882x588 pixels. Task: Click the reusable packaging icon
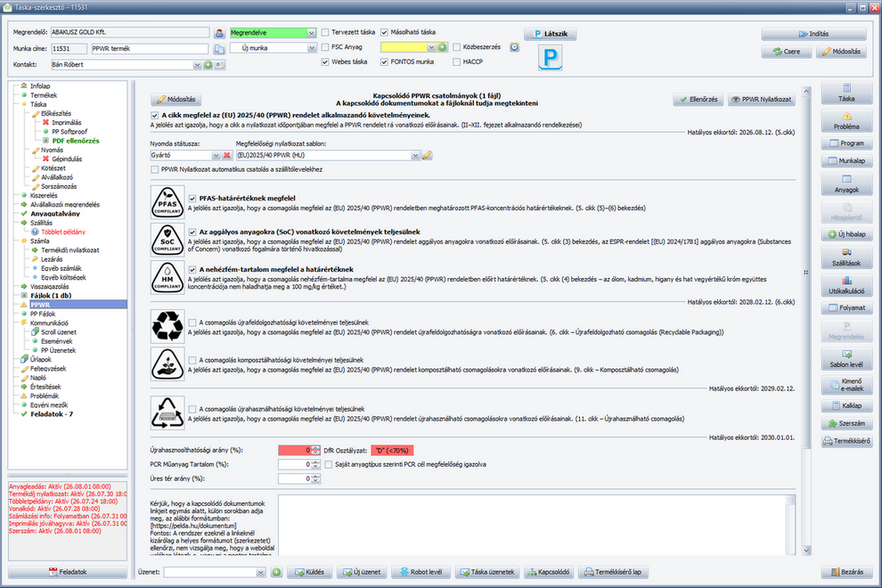pos(167,413)
